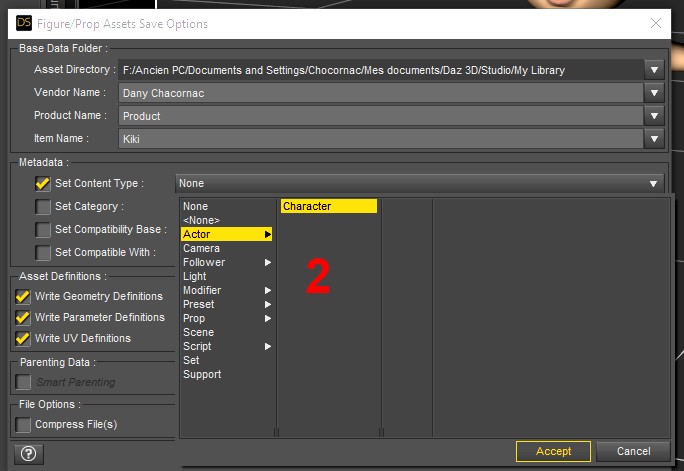Toggle the Smart Parenting checkbox
This screenshot has height=471, width=684.
tap(23, 382)
